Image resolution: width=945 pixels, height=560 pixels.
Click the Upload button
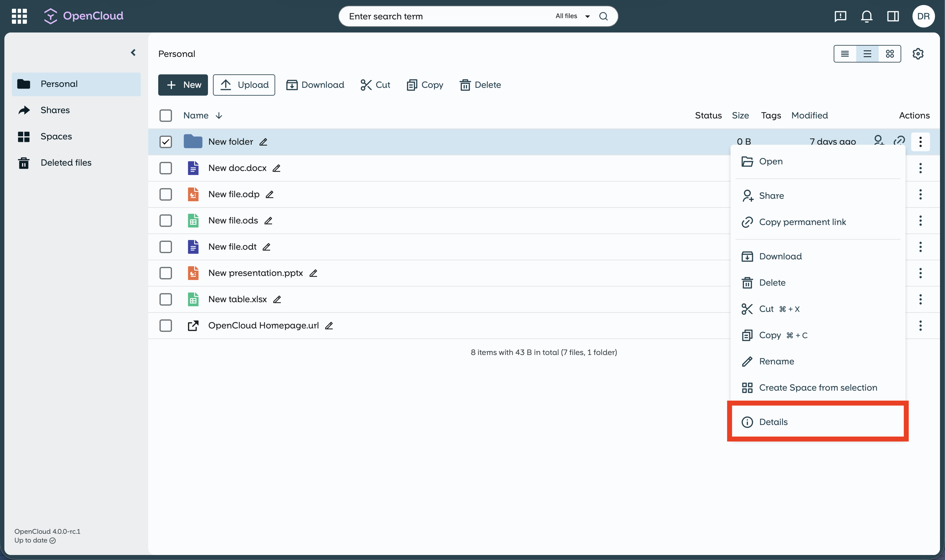[x=244, y=85]
